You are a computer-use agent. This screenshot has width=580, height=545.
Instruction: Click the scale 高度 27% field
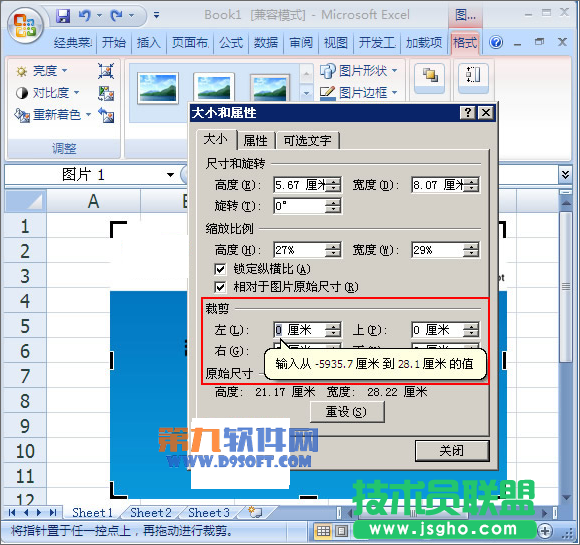300,250
